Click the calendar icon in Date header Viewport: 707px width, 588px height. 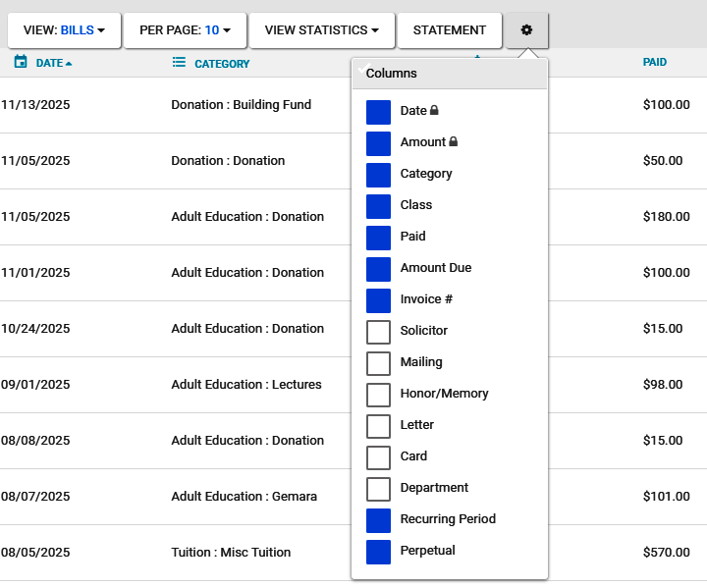coord(21,63)
